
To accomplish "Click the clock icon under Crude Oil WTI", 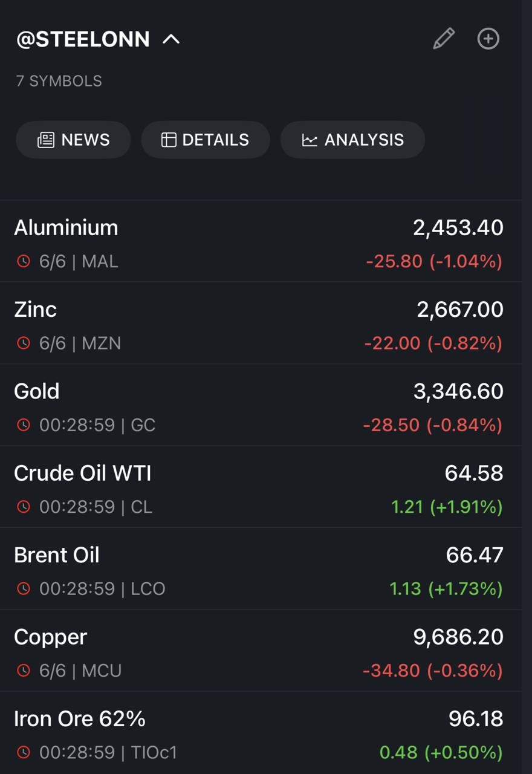I will click(23, 506).
